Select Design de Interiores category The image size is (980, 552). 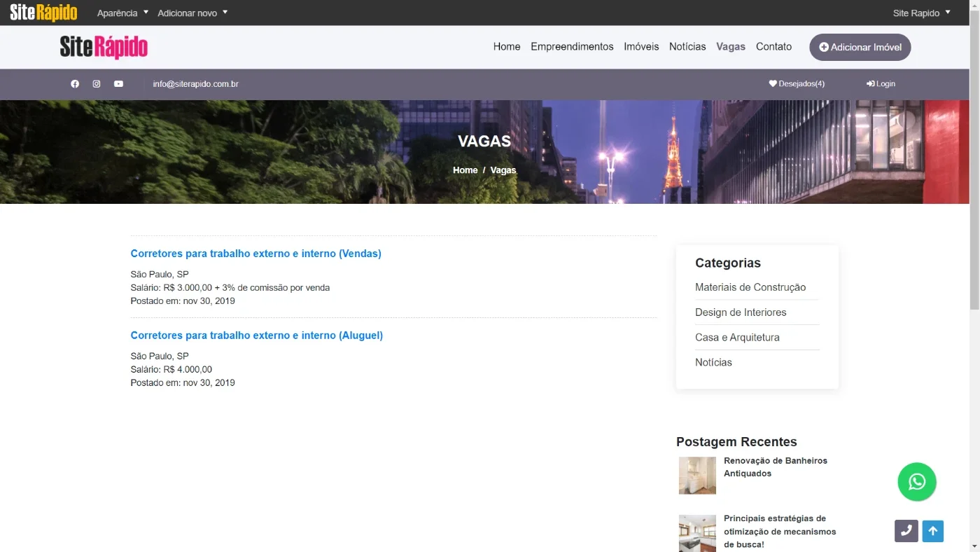click(741, 312)
